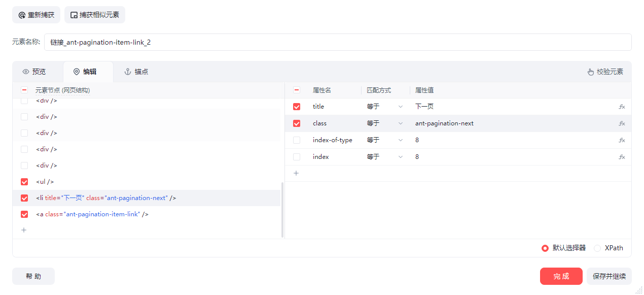Image resolution: width=644 pixels, height=295 pixels.
Task: Click the attribute value ant-pagination-next
Action: click(444, 123)
